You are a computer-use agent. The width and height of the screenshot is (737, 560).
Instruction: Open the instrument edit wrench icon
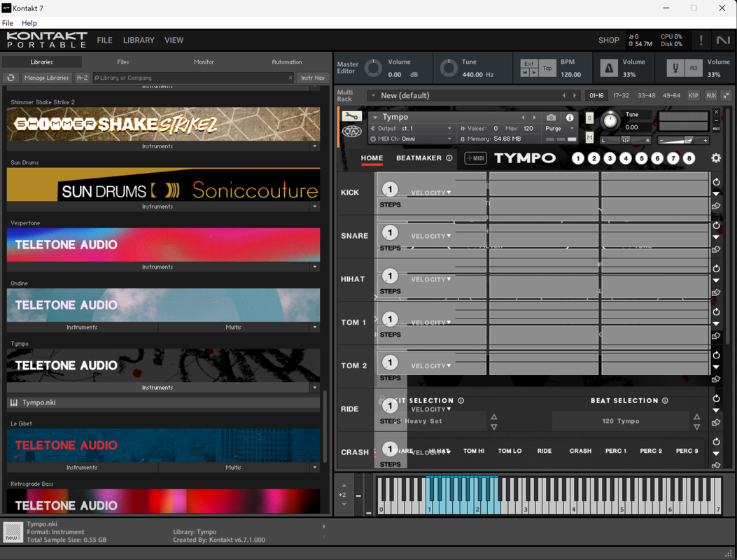351,117
